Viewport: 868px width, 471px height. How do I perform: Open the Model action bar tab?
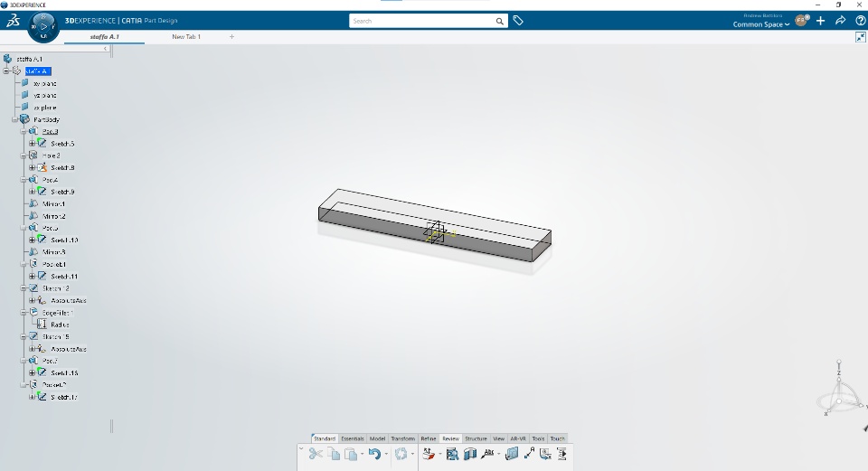(377, 438)
